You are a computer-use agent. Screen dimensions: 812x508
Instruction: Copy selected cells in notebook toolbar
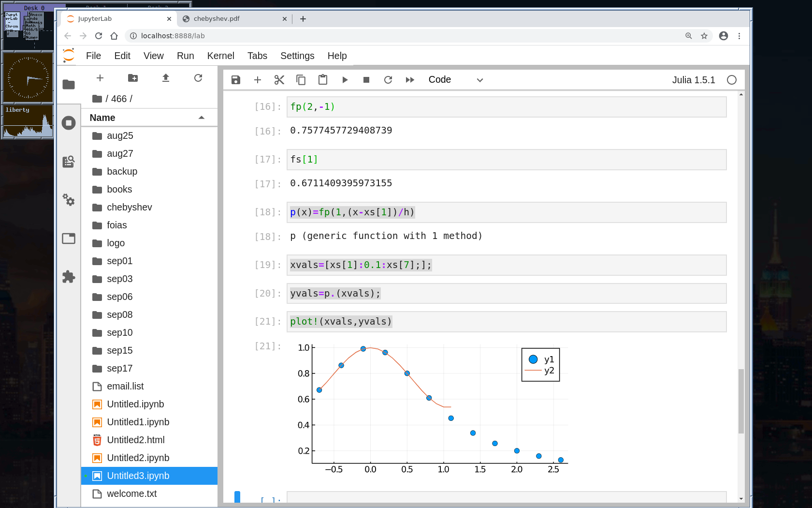[301, 80]
